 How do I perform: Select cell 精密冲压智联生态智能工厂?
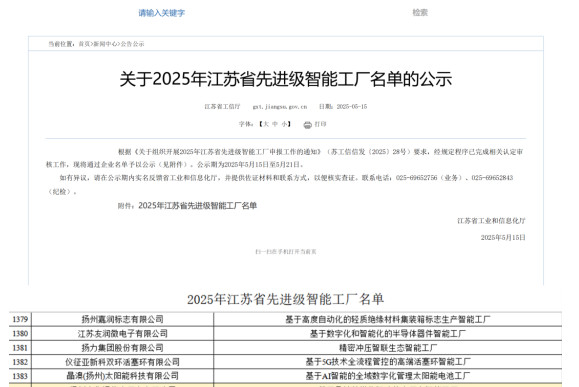pyautogui.click(x=388, y=347)
